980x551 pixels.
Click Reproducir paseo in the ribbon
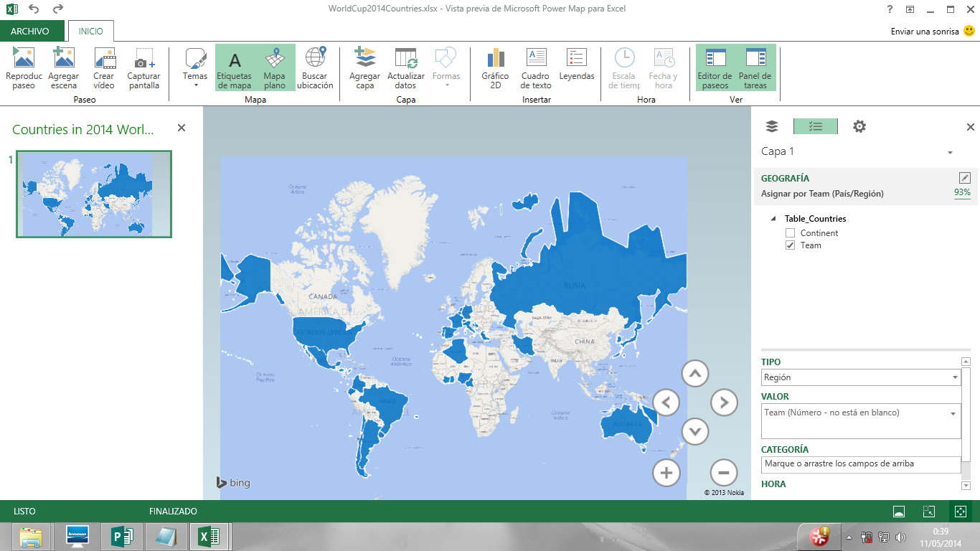[24, 68]
